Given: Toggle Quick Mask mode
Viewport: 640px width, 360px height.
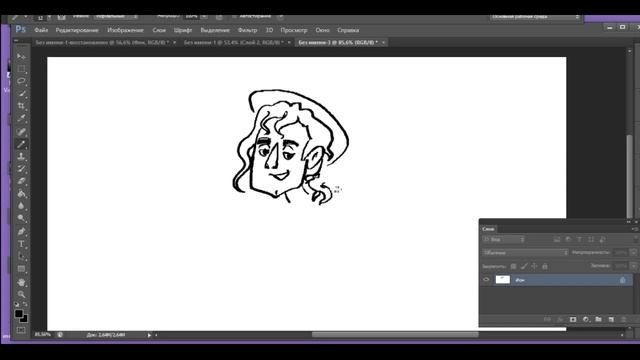Looking at the screenshot, I should click(x=21, y=330).
